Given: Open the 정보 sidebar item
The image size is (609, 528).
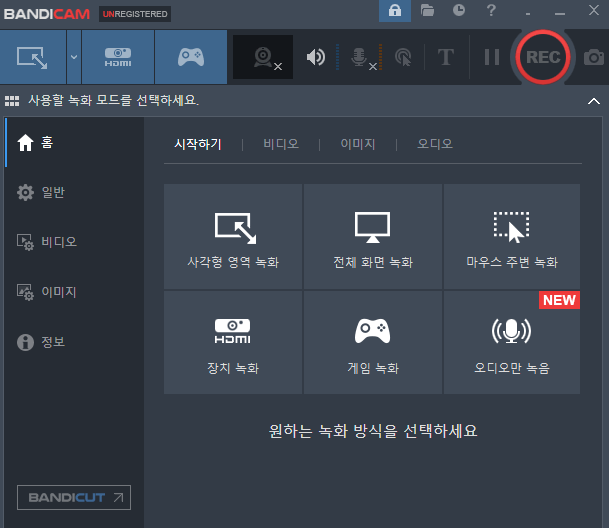Looking at the screenshot, I should tap(74, 342).
